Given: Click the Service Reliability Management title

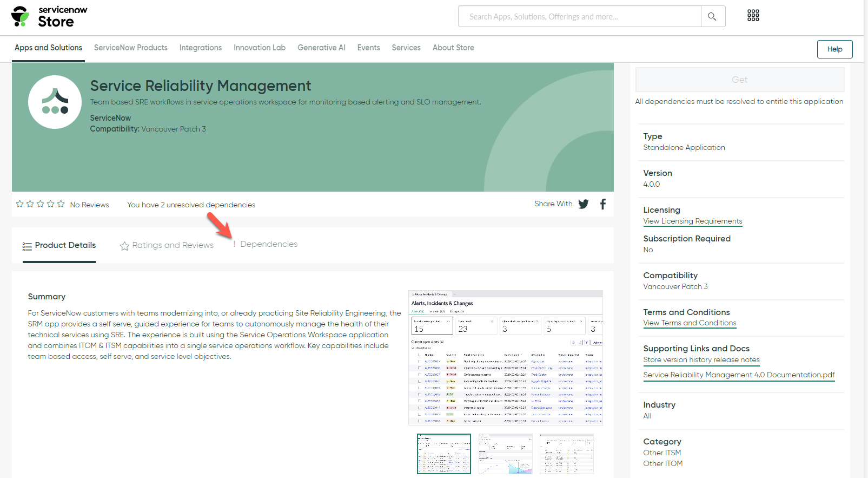Looking at the screenshot, I should click(x=201, y=86).
